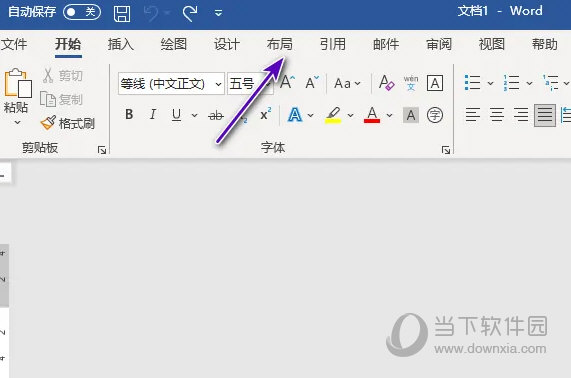This screenshot has width=571, height=378.
Task: Expand the 粘贴 options arrow
Action: 17,123
